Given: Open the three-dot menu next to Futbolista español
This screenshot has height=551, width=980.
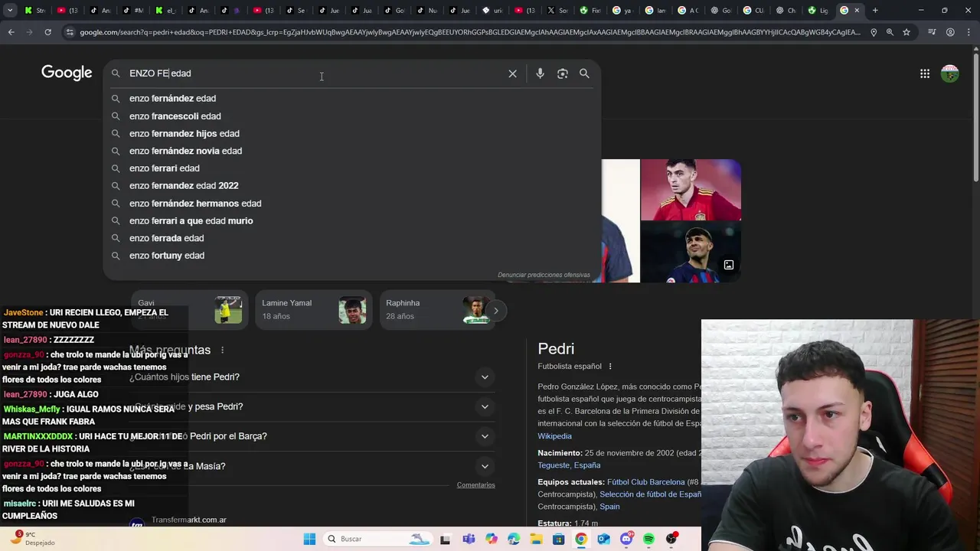Looking at the screenshot, I should [610, 367].
